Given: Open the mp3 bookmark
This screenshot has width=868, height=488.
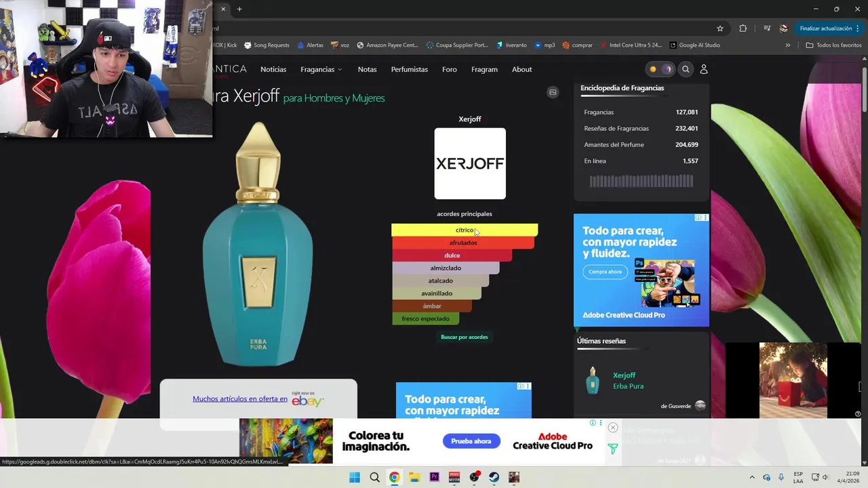Looking at the screenshot, I should click(545, 45).
